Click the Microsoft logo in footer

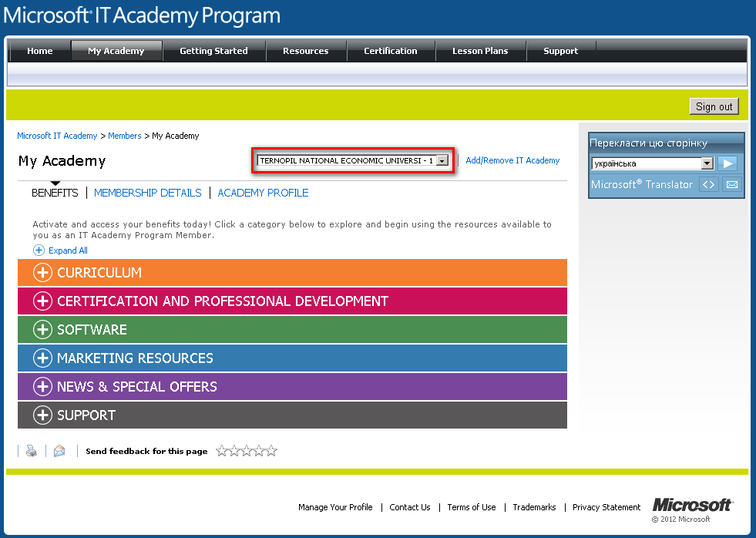pyautogui.click(x=692, y=505)
